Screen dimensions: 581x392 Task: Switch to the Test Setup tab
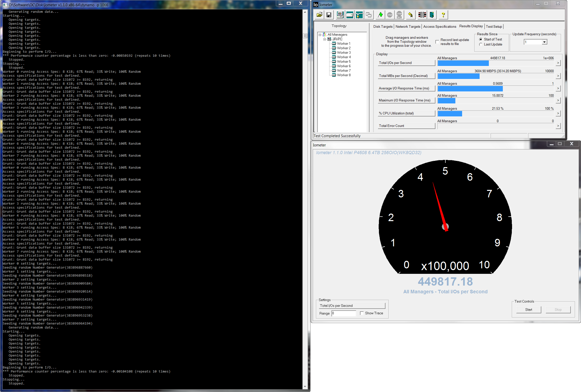click(x=494, y=26)
